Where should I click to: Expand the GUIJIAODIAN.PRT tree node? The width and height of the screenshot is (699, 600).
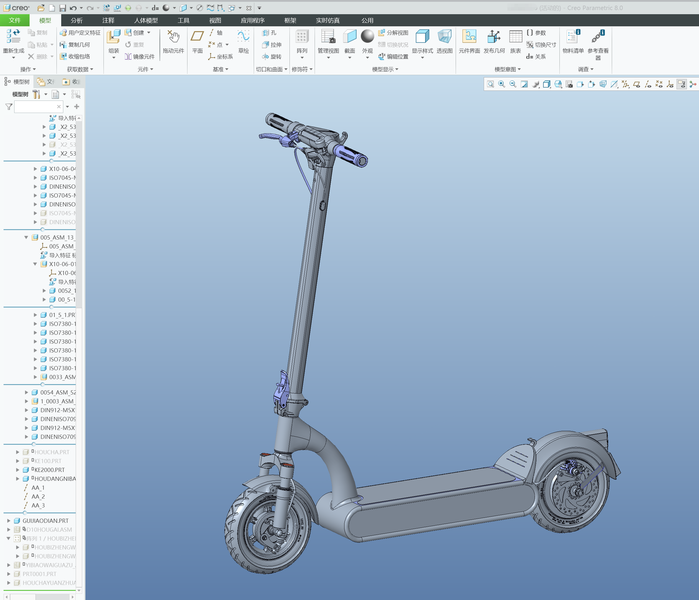(x=8, y=520)
